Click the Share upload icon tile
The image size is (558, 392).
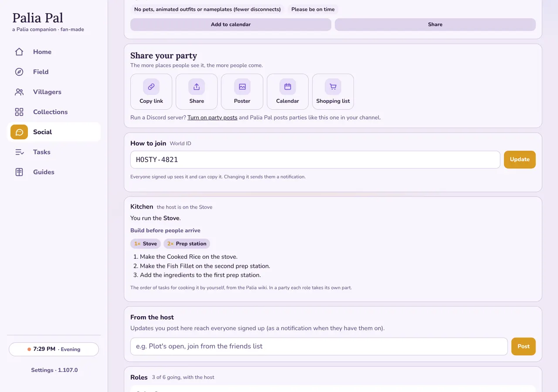[197, 87]
